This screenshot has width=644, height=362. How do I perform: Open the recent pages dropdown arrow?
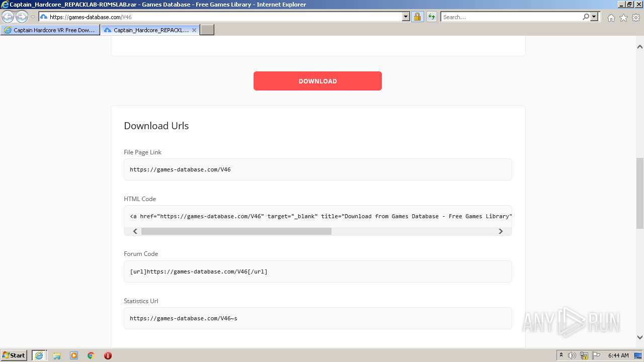coord(33,17)
